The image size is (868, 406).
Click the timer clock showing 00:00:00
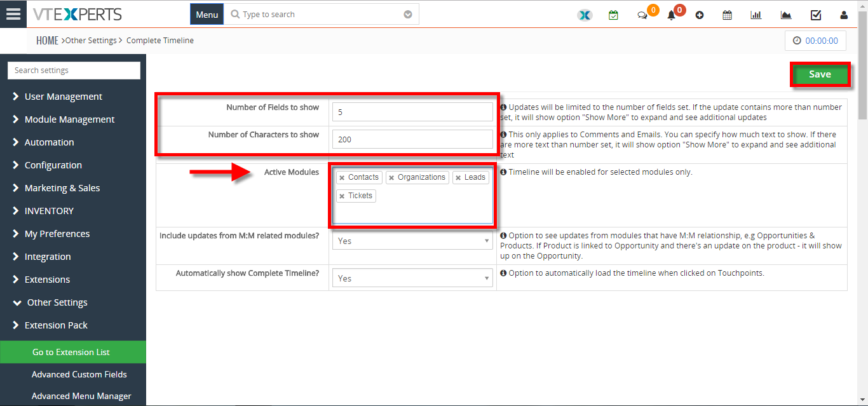[816, 41]
